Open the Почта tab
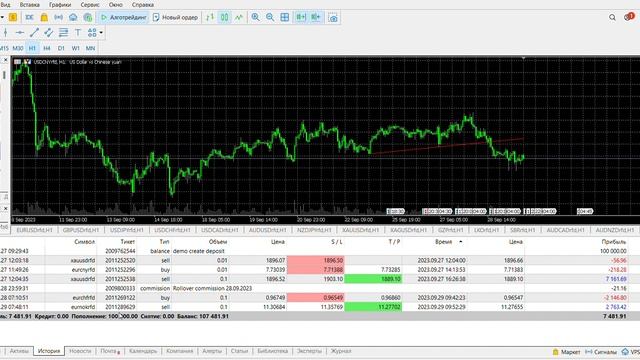The image size is (640, 360). pyautogui.click(x=109, y=351)
